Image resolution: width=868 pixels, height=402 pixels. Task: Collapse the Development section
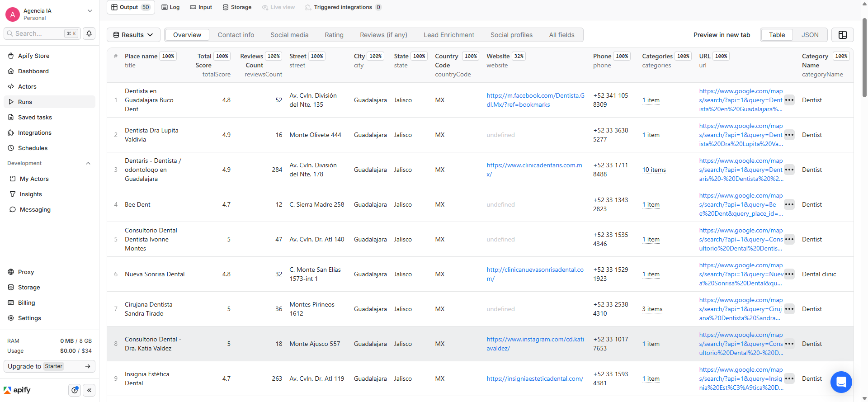click(x=88, y=163)
